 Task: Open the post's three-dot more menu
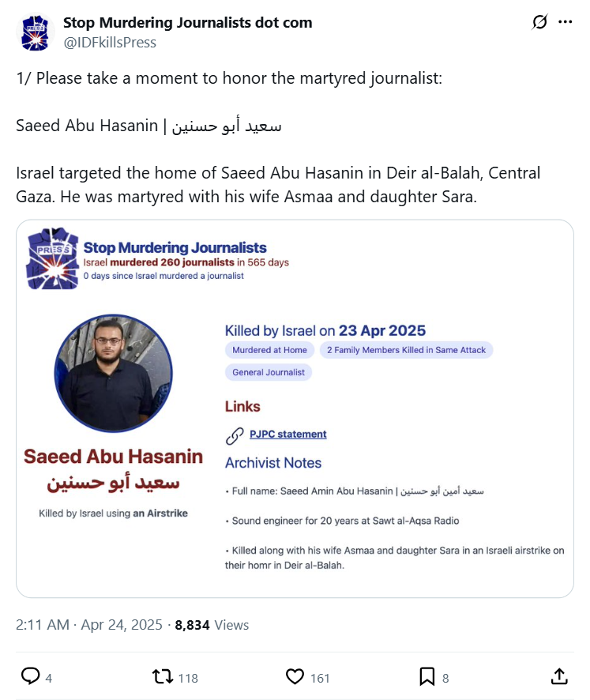pyautogui.click(x=565, y=23)
